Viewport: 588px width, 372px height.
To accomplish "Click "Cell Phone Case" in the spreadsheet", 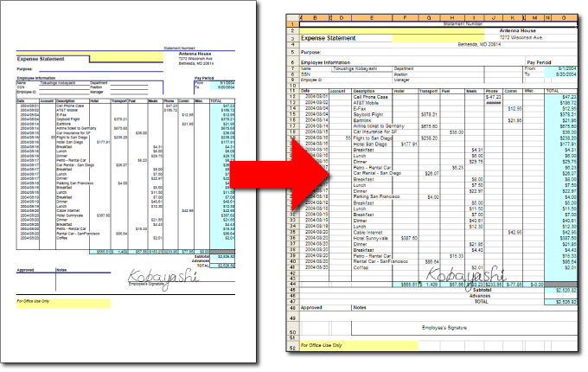I will click(x=370, y=97).
